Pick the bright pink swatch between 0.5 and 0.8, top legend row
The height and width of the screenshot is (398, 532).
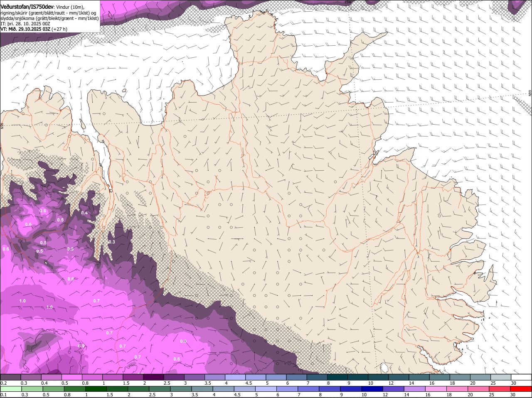coord(71,377)
